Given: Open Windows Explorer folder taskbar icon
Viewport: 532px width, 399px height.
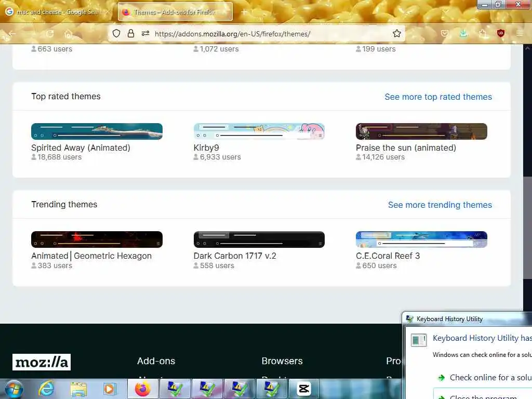Looking at the screenshot, I should [78, 389].
